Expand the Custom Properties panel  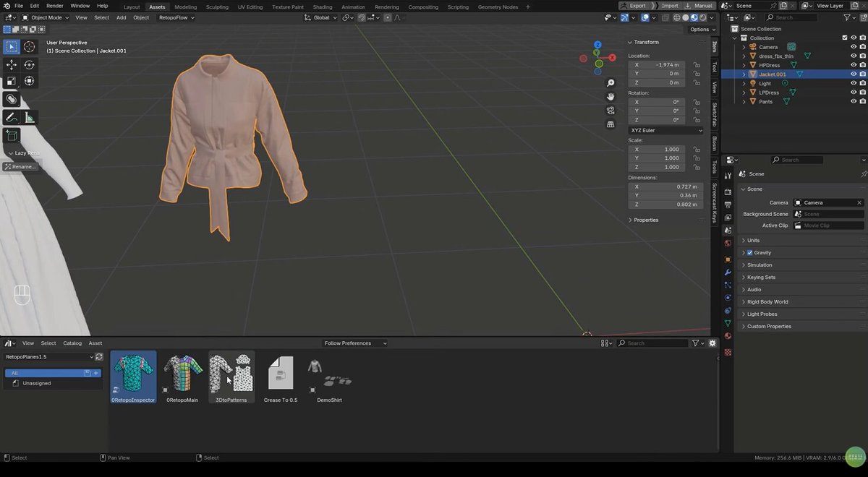pos(769,326)
